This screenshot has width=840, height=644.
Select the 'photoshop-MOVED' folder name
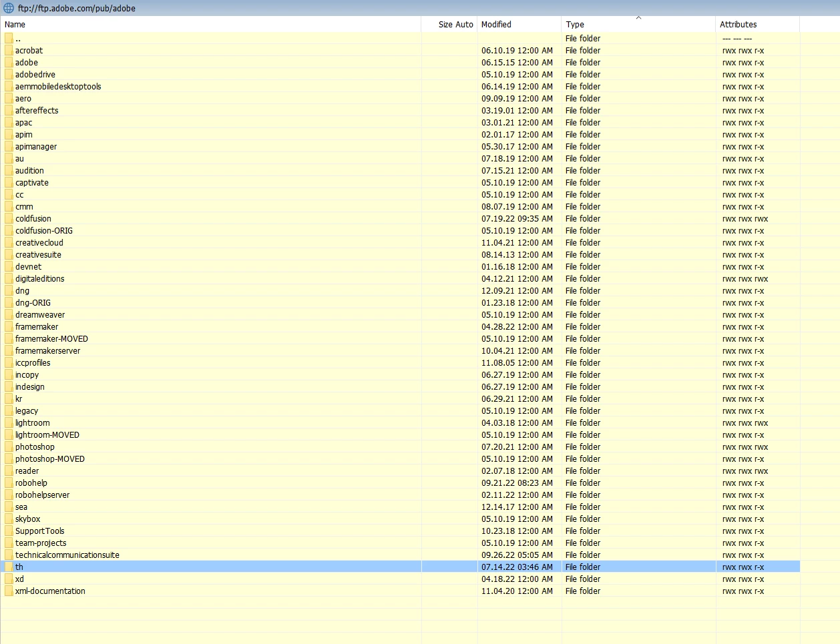point(50,458)
